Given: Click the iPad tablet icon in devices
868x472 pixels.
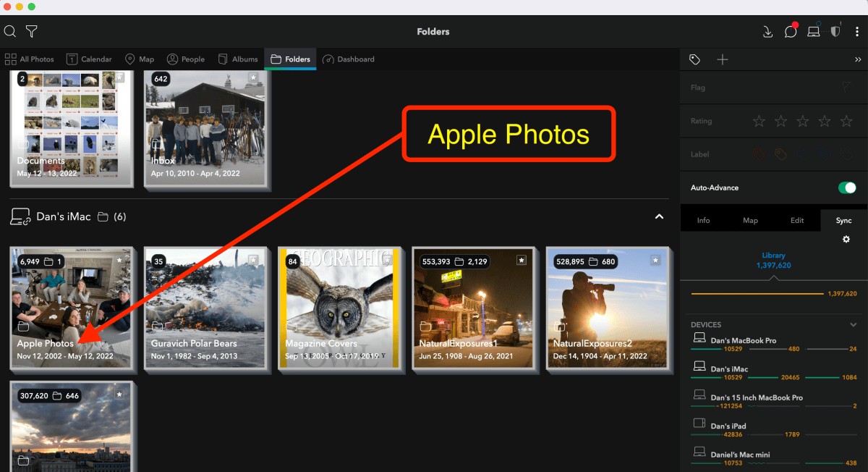Looking at the screenshot, I should (699, 423).
